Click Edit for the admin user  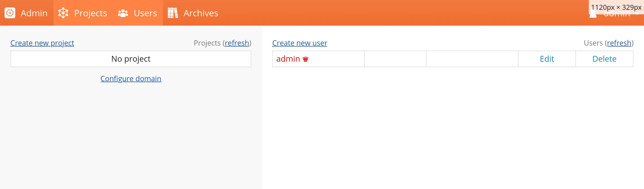point(547,59)
